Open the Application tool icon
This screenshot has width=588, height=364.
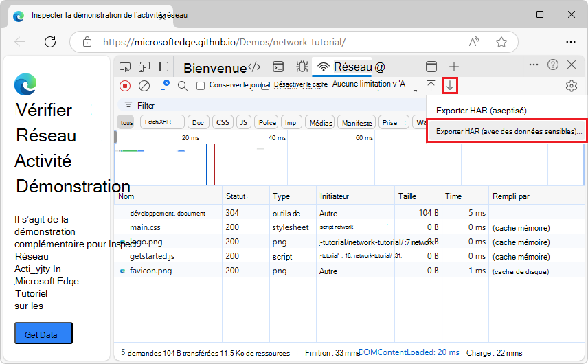(431, 67)
